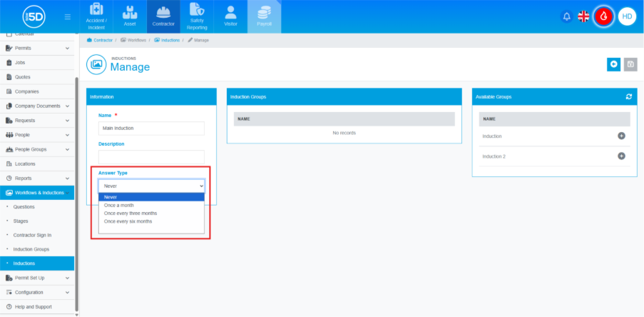Viewport: 644px width, 317px height.
Task: Click the blue play action button
Action: [613, 64]
